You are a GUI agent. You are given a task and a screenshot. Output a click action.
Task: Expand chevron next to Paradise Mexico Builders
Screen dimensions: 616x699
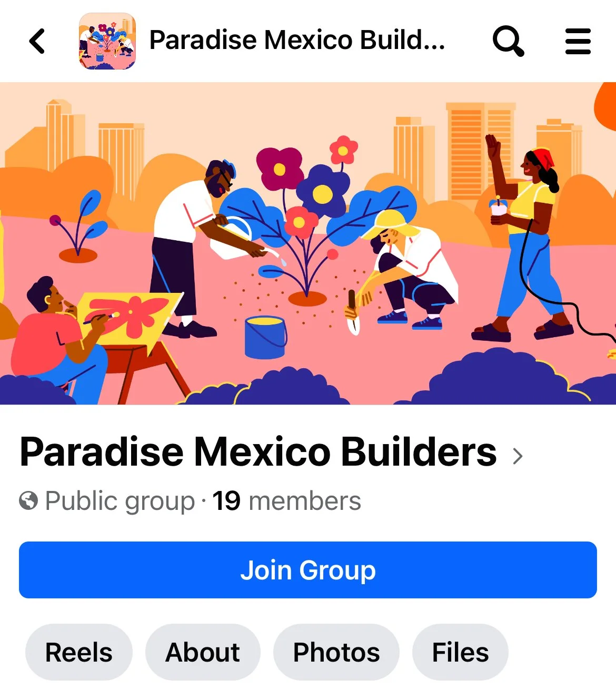coord(518,456)
